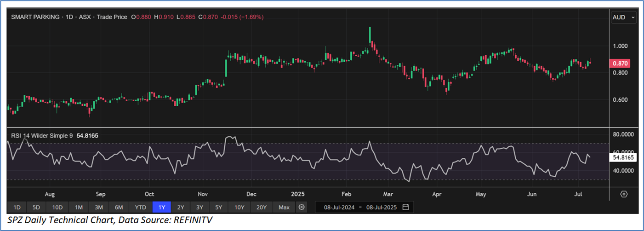Viewport: 644px width, 231px height.
Task: Select the 1M time period
Action: tap(79, 207)
